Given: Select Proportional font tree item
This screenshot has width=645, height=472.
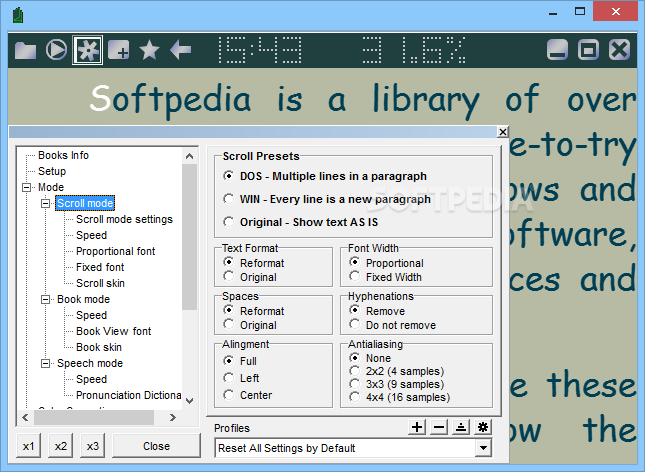Looking at the screenshot, I should [116, 251].
